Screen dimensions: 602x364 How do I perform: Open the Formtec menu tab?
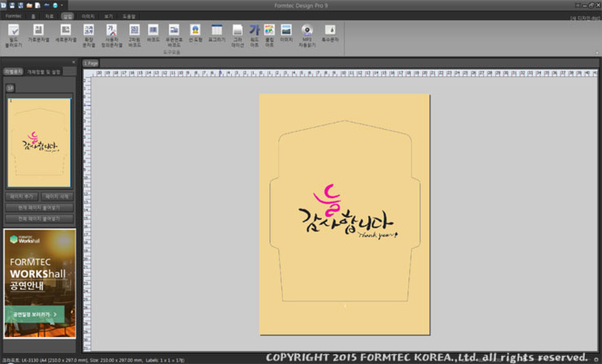click(14, 16)
